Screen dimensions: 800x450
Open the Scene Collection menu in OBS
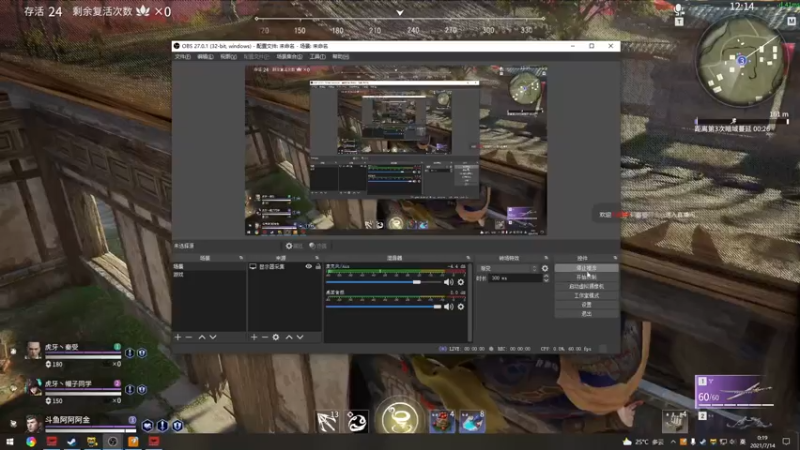tap(289, 57)
